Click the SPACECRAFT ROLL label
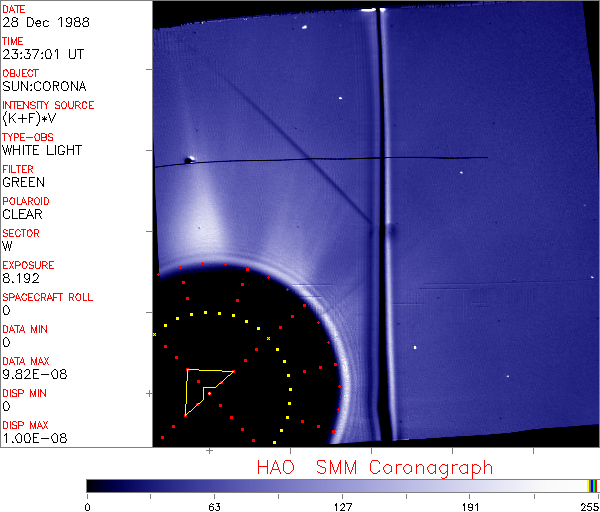 tap(47, 297)
